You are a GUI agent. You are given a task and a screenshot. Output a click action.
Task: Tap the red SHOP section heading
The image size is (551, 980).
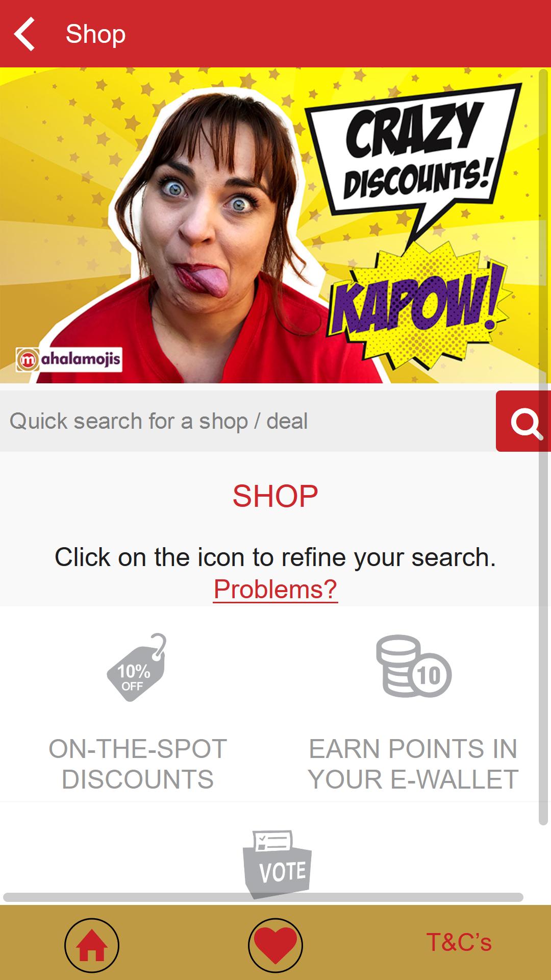point(275,496)
